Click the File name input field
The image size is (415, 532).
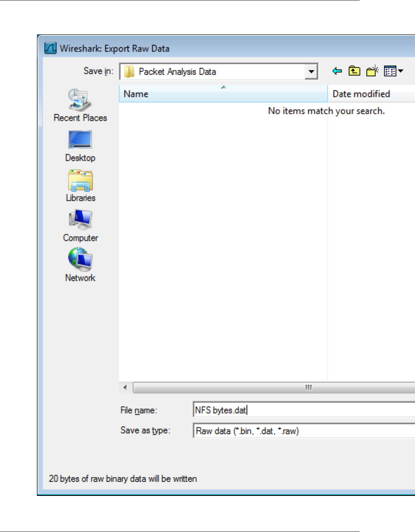304,410
